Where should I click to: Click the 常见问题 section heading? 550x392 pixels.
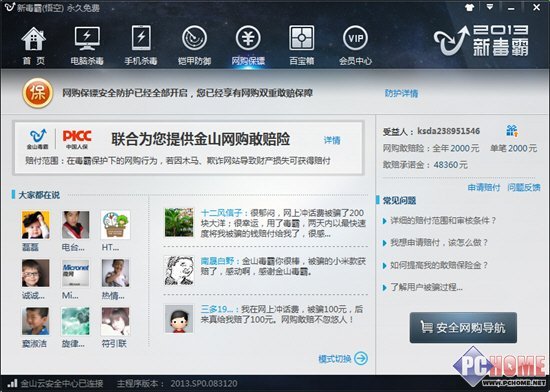pyautogui.click(x=399, y=200)
